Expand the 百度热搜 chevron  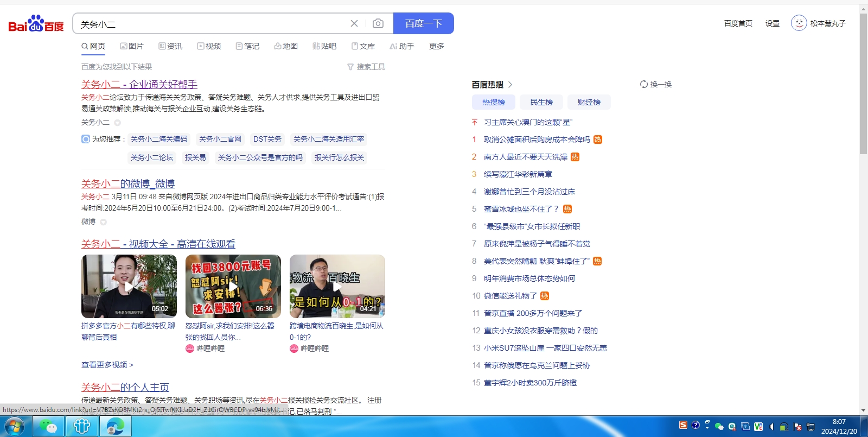click(x=510, y=85)
